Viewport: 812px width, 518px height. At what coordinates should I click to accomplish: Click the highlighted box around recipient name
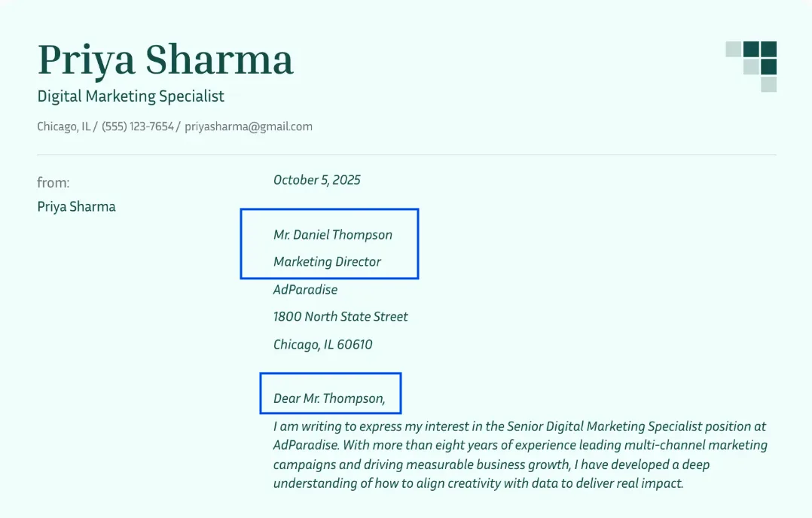[329, 244]
